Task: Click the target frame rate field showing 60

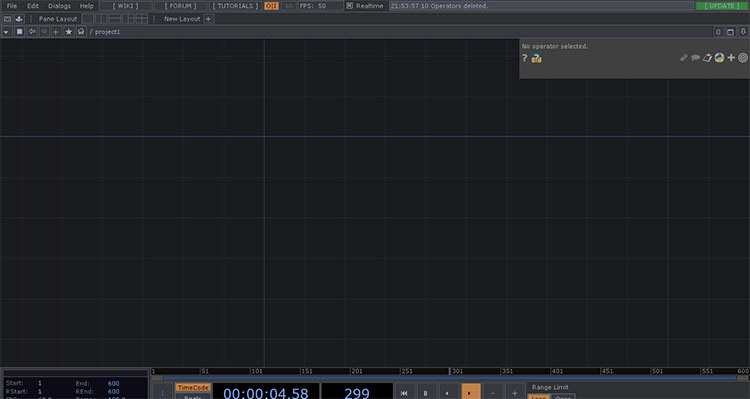Action: [x=288, y=6]
